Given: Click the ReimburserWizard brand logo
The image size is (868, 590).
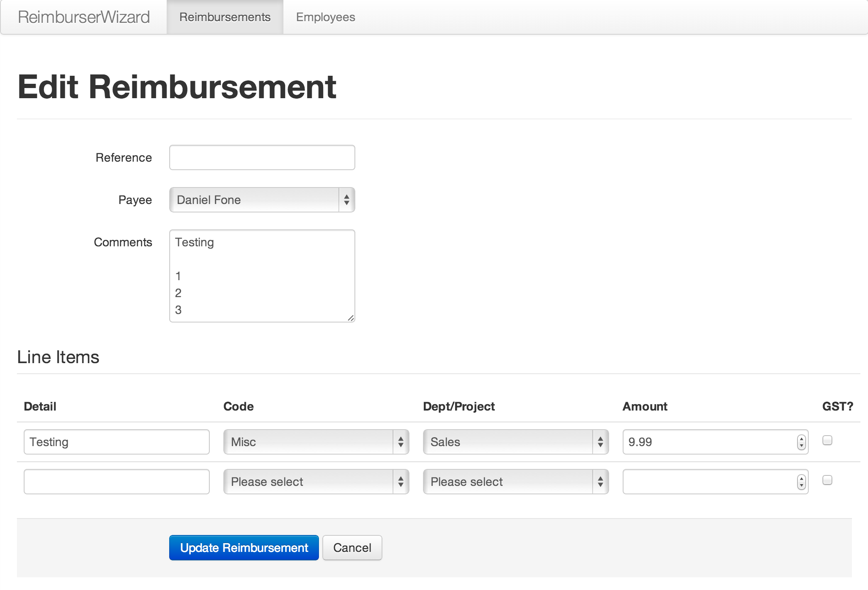Looking at the screenshot, I should coord(84,17).
